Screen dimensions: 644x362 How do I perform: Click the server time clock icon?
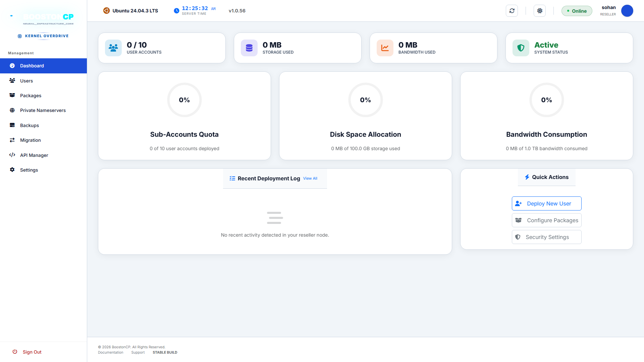coord(176,11)
